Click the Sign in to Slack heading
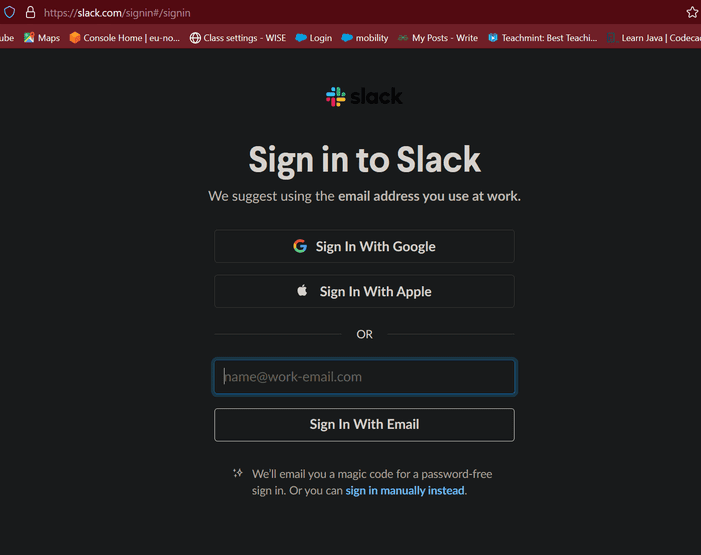This screenshot has height=555, width=701. coord(364,160)
